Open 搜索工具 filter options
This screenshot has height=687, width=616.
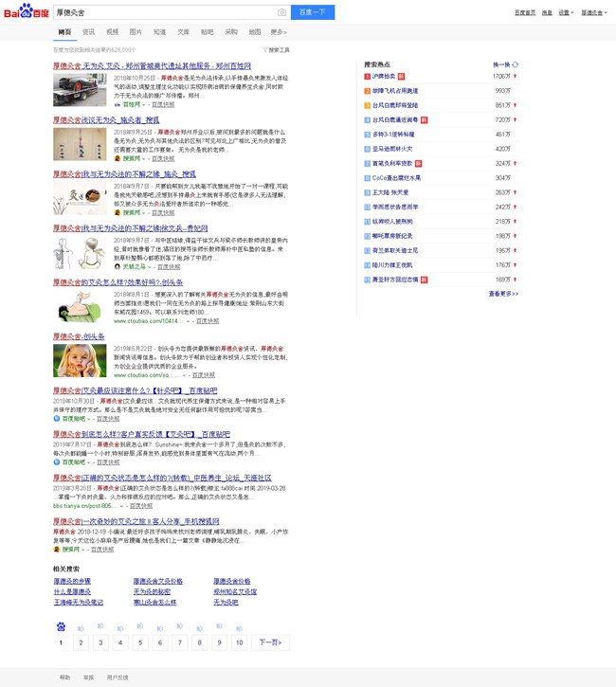tap(277, 50)
